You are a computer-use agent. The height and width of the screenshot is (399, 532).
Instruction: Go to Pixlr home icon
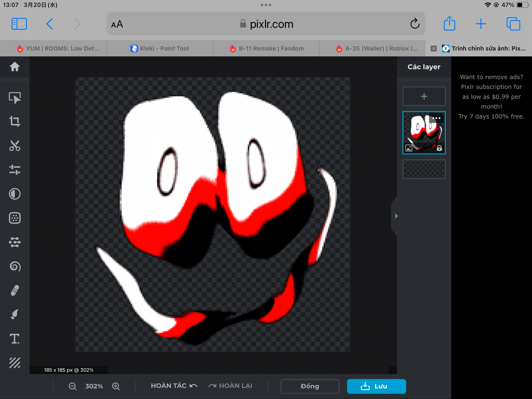15,66
